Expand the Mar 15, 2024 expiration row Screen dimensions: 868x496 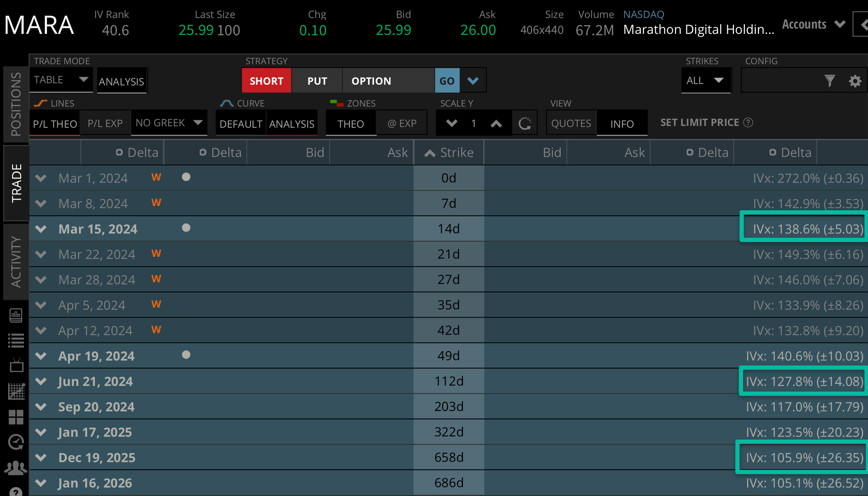click(41, 229)
